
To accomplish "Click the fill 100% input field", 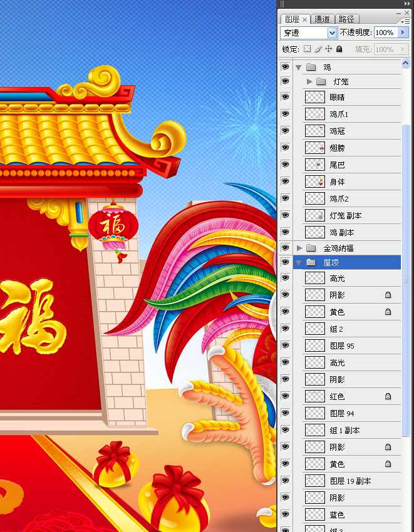I will 386,49.
